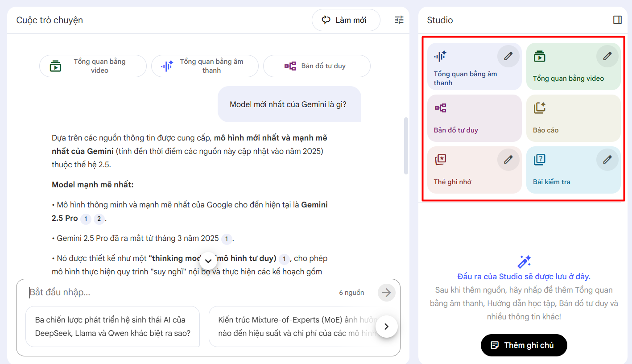Click the Thêm ghi chú button
Image resolution: width=632 pixels, height=364 pixels.
coord(524,345)
